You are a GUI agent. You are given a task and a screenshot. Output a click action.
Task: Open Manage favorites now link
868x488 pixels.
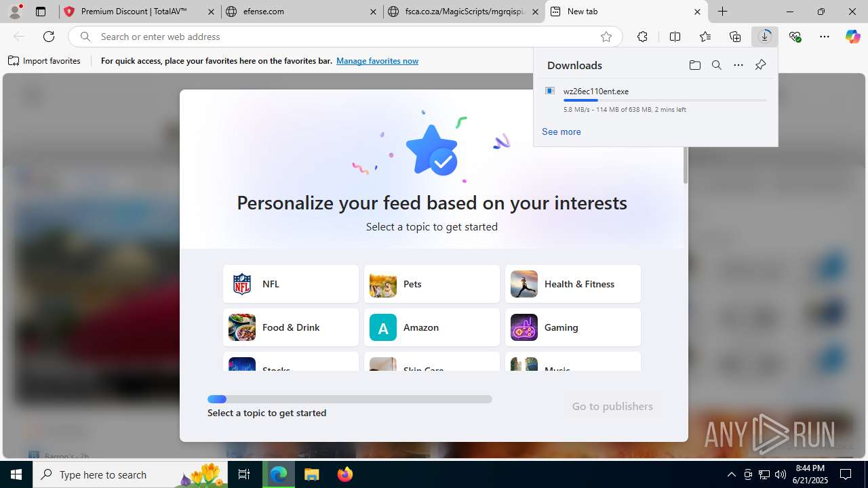point(377,61)
